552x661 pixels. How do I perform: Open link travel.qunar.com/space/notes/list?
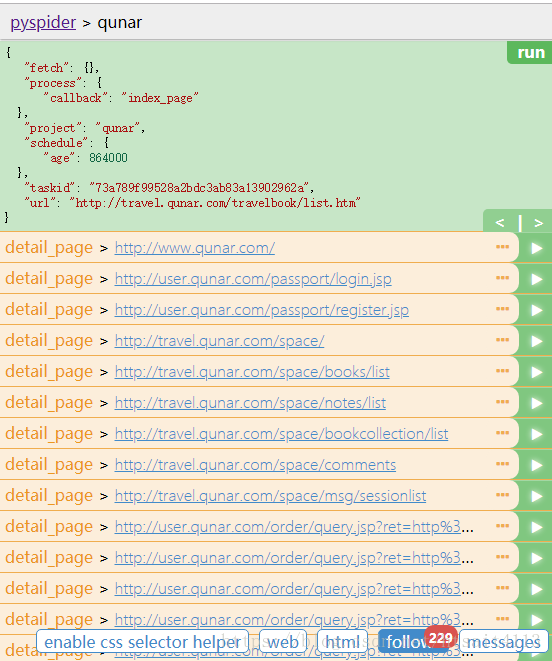[250, 403]
